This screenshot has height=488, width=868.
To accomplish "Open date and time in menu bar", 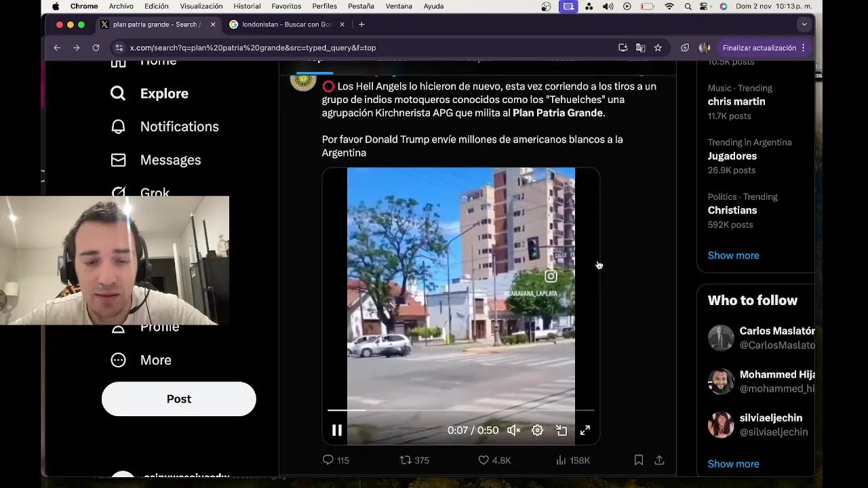I will 774,6.
